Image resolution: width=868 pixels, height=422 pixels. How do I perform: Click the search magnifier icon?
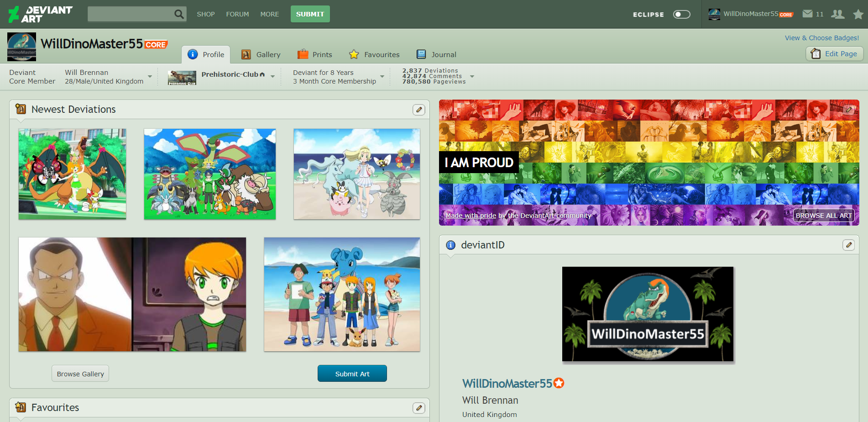tap(179, 14)
